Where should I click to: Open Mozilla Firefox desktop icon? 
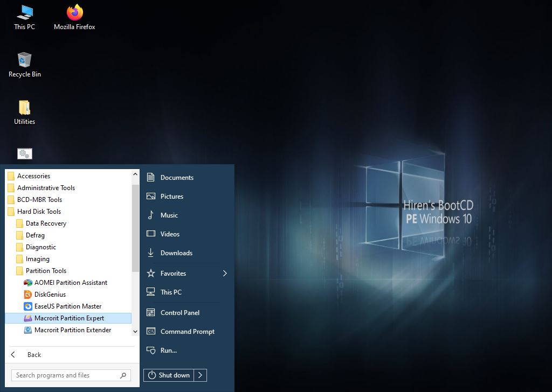point(74,17)
